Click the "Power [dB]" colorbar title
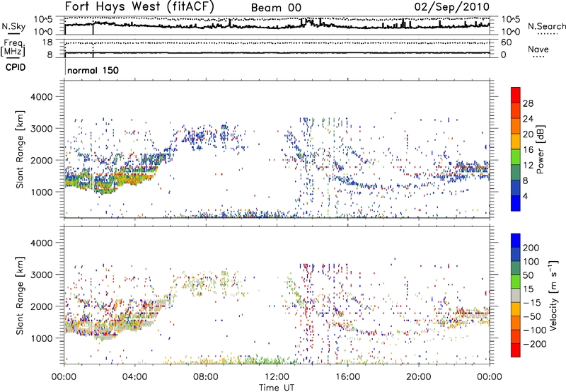The width and height of the screenshot is (566, 392). [540, 149]
